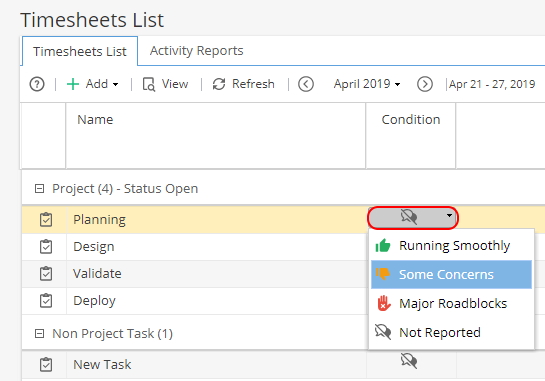Image resolution: width=545 pixels, height=381 pixels.
Task: Click the Refresh arrows icon
Action: [219, 84]
